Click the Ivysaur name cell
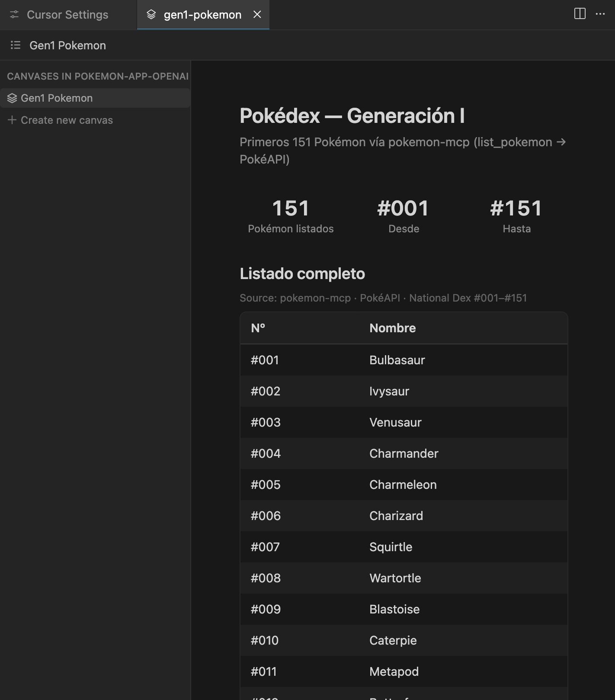This screenshot has width=615, height=700. coord(389,391)
